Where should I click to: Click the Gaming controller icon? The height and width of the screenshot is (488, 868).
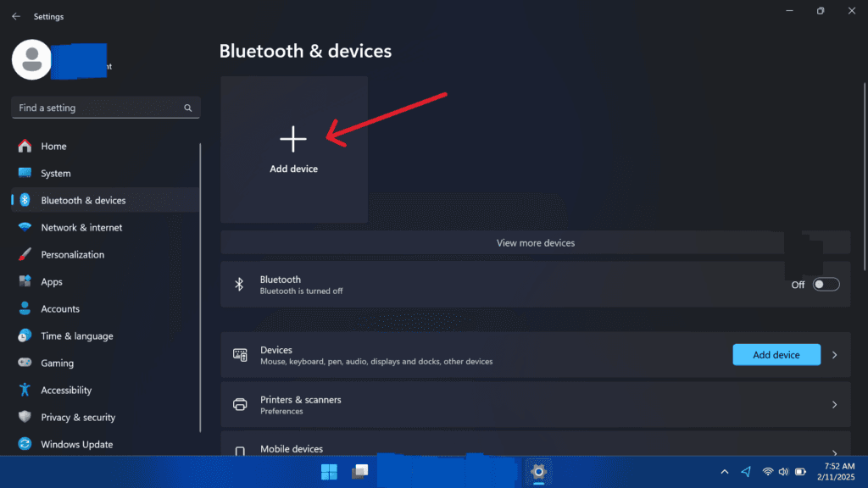pos(25,363)
